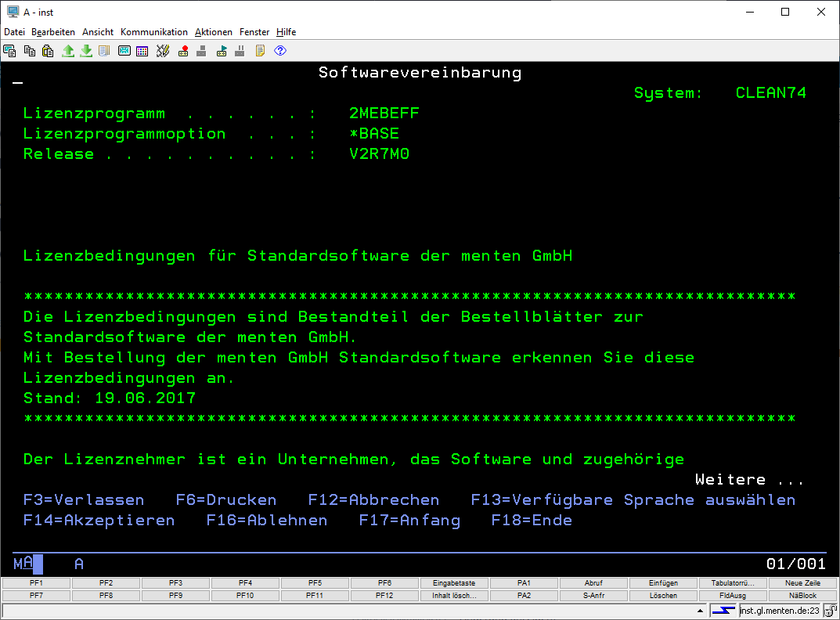Play macro using the green triangle icon

pos(222,51)
